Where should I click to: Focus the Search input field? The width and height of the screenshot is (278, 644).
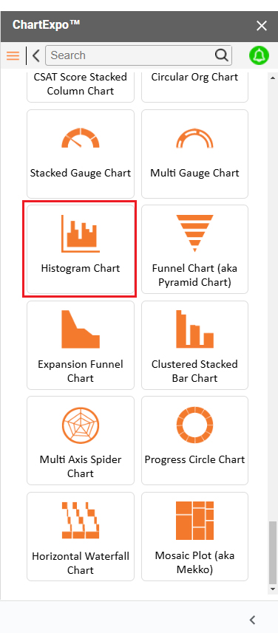tap(132, 55)
